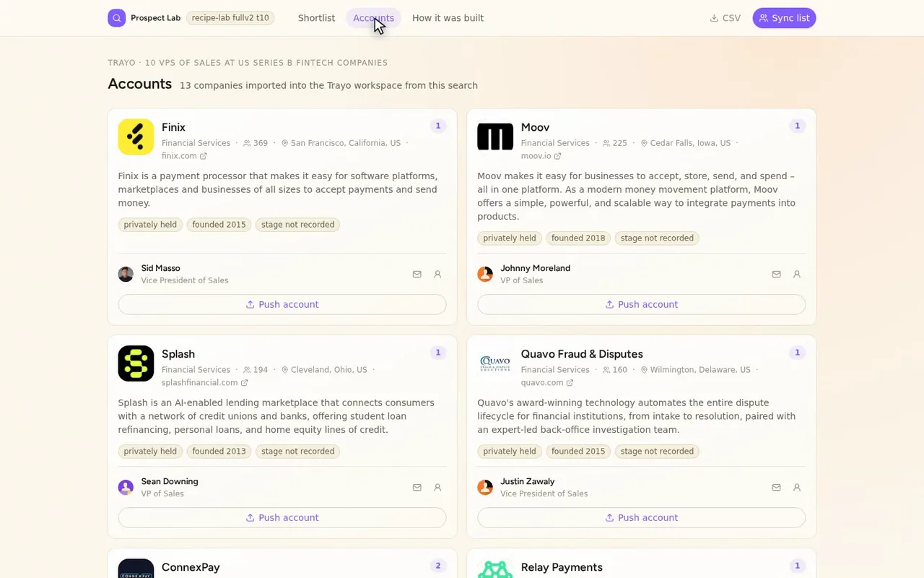Click the Moov black logo thumbnail
Viewport: 924px width, 578px height.
click(495, 137)
